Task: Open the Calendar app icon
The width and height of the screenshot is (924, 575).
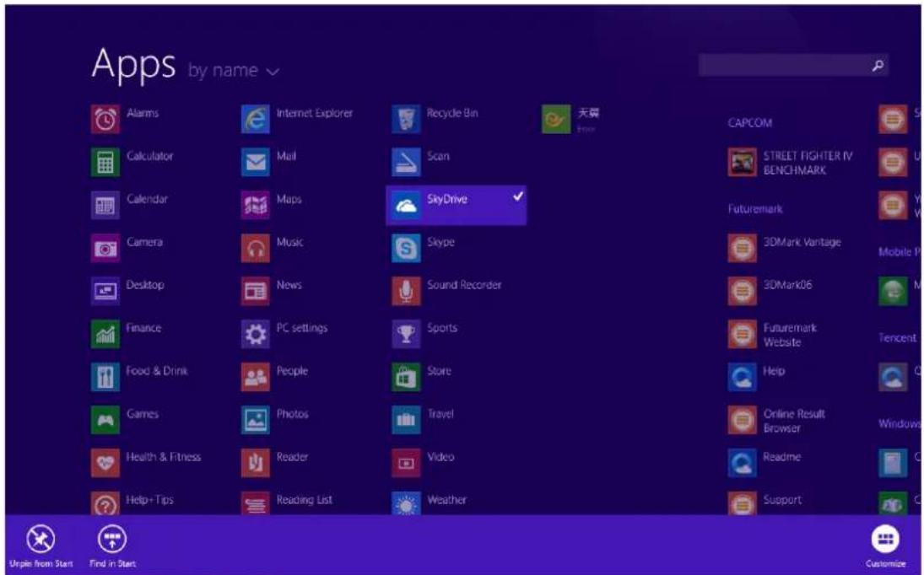Action: point(105,206)
